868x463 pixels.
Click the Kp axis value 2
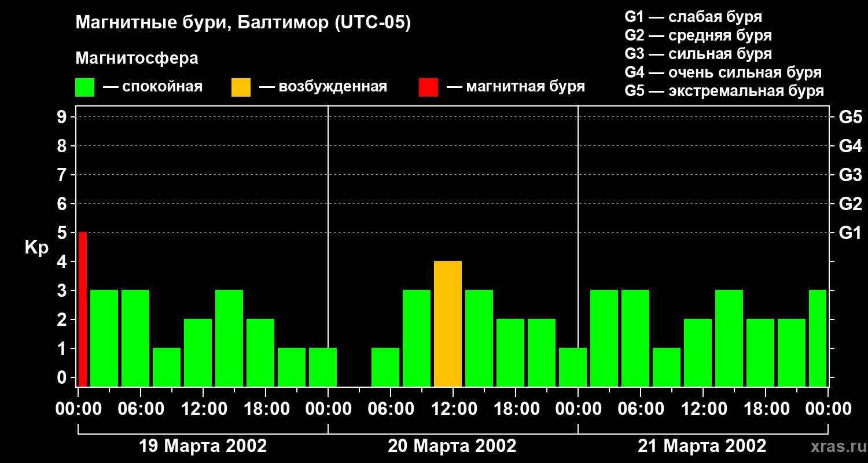point(62,319)
